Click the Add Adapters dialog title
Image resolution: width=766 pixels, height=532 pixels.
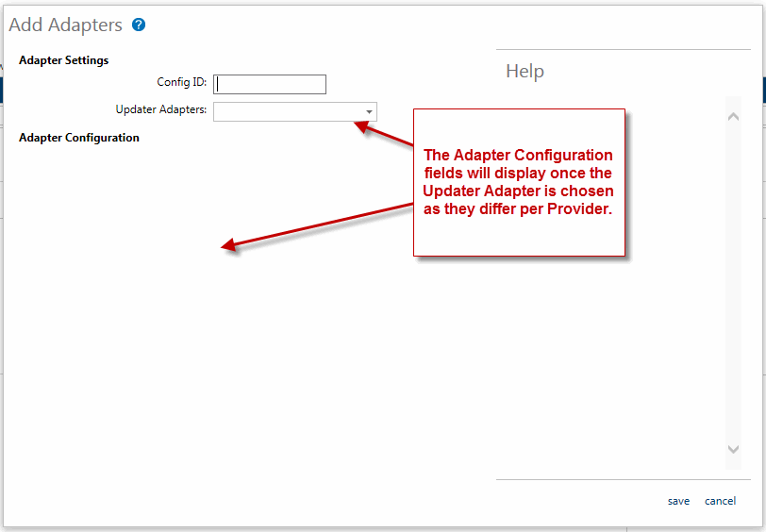[65, 25]
